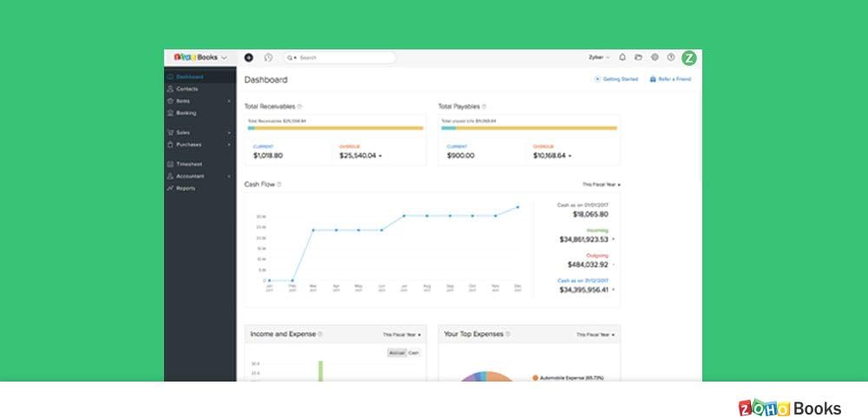Screen dimensions: 868x418
Task: Expand the Purchases submenu arrow
Action: tap(229, 144)
